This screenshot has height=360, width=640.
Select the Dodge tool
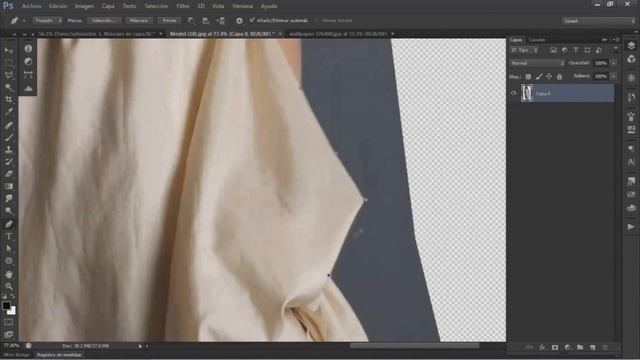[9, 211]
